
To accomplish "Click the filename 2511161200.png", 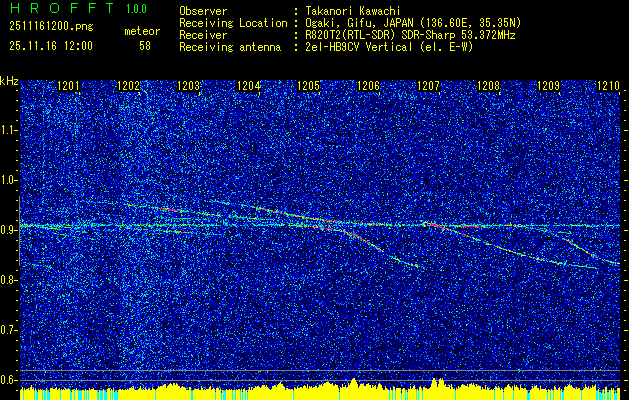I will [51, 27].
